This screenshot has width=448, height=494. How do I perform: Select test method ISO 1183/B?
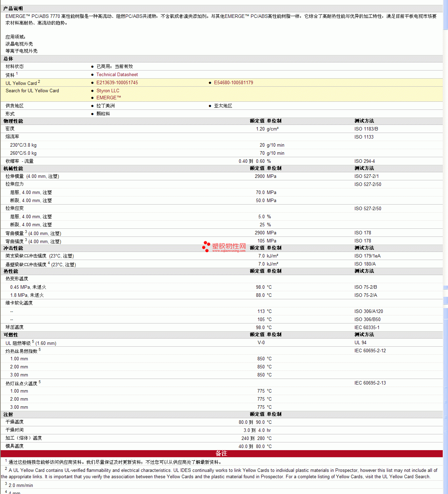coord(366,129)
